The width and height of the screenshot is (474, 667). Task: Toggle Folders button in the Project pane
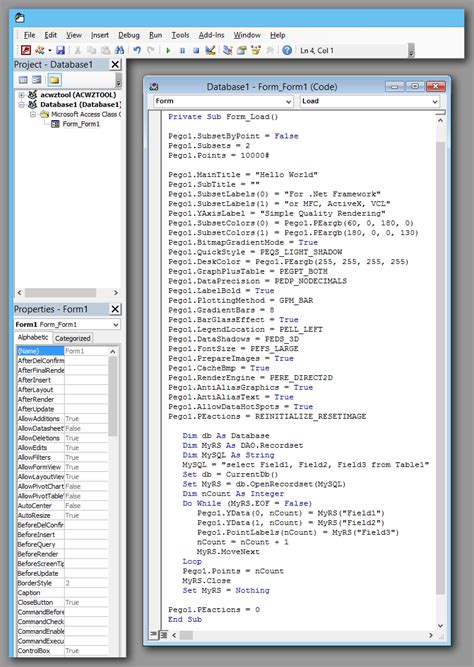[54, 80]
